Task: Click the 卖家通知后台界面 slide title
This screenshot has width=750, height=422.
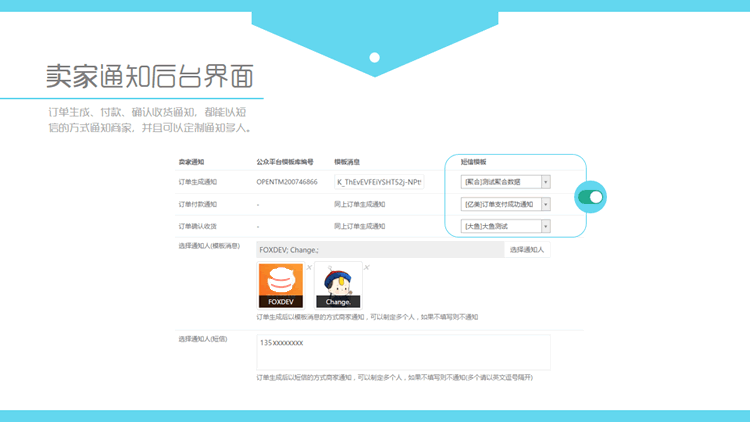Action: point(150,77)
